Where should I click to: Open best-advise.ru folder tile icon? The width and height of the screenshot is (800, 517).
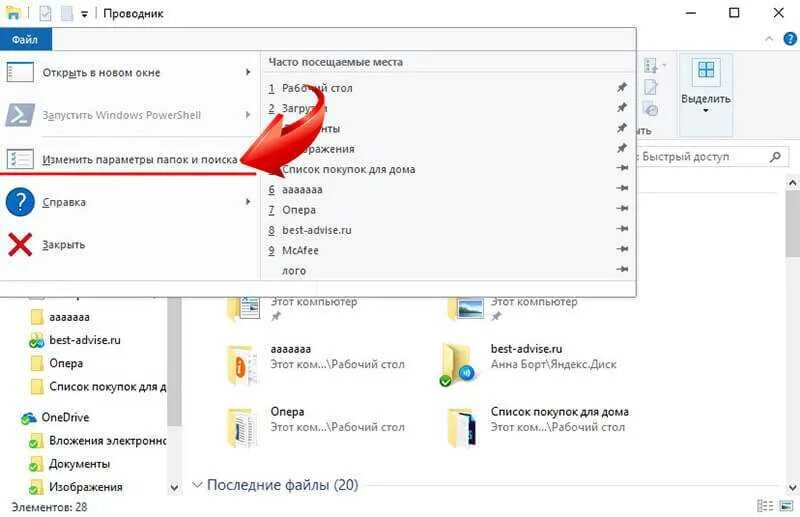click(x=458, y=364)
